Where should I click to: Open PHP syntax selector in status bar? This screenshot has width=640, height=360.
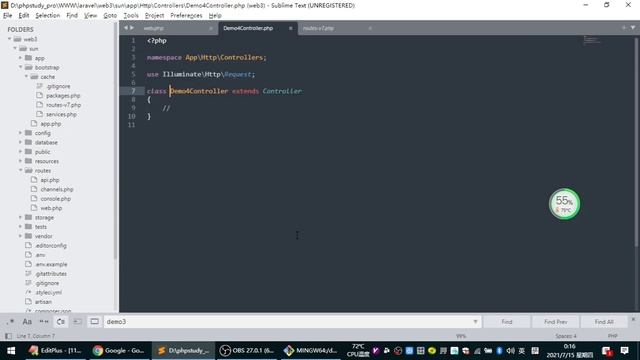[612, 336]
